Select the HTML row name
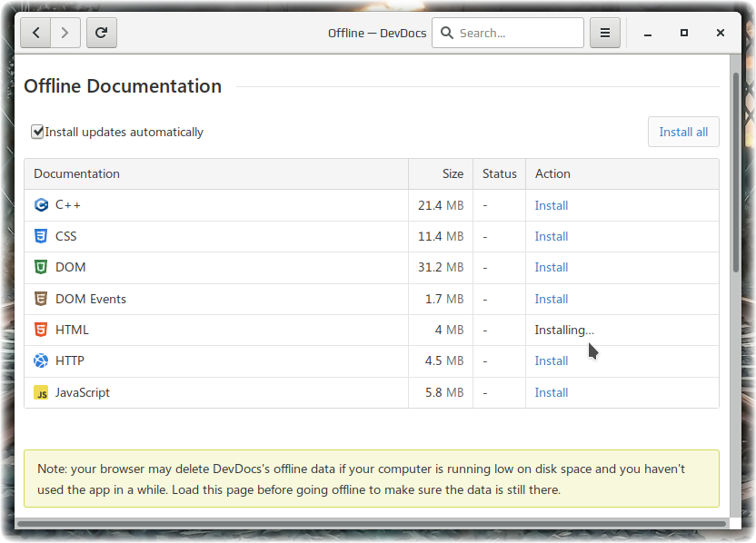Viewport: 756px width, 543px height. pos(72,330)
